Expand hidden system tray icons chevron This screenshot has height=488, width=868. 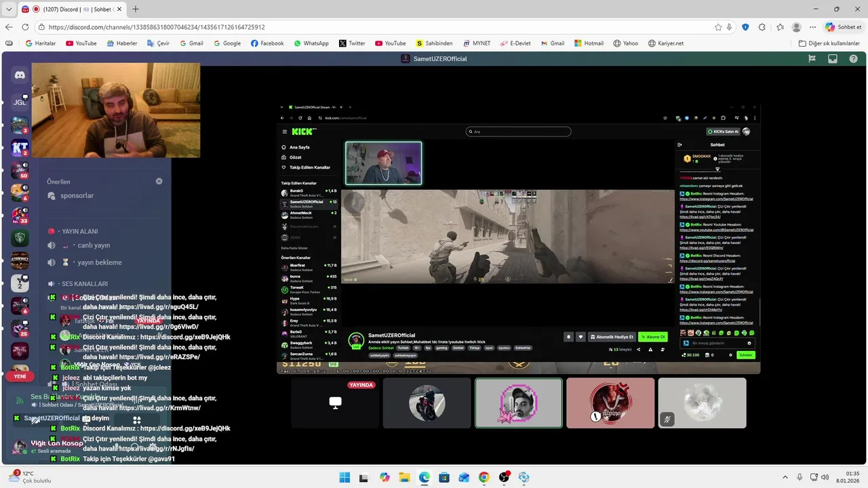click(x=785, y=477)
